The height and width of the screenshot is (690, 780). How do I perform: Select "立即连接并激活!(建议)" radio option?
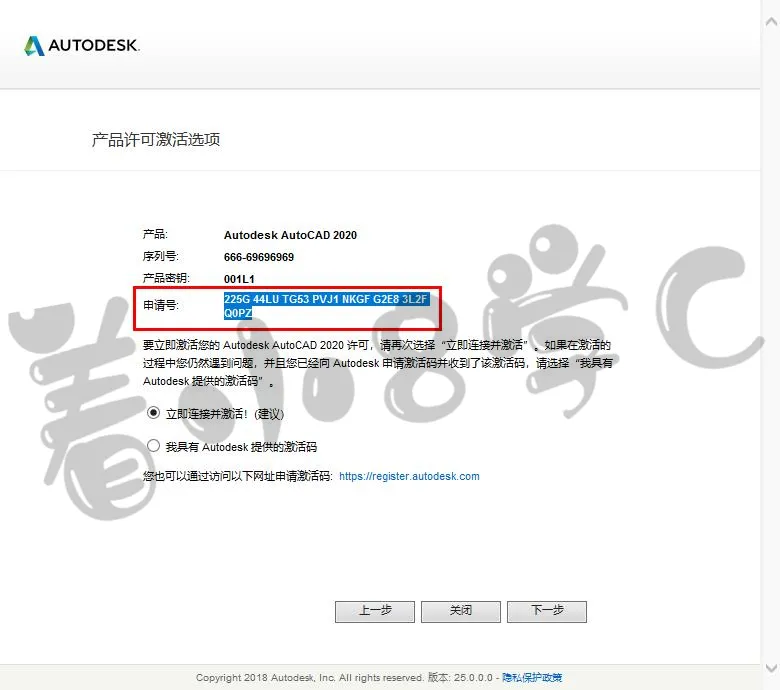coord(153,413)
